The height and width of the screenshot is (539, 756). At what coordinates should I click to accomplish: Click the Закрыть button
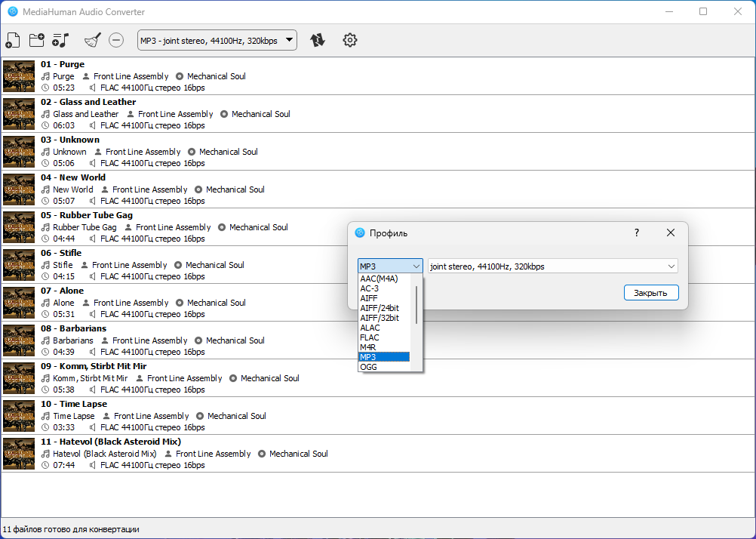pos(651,293)
